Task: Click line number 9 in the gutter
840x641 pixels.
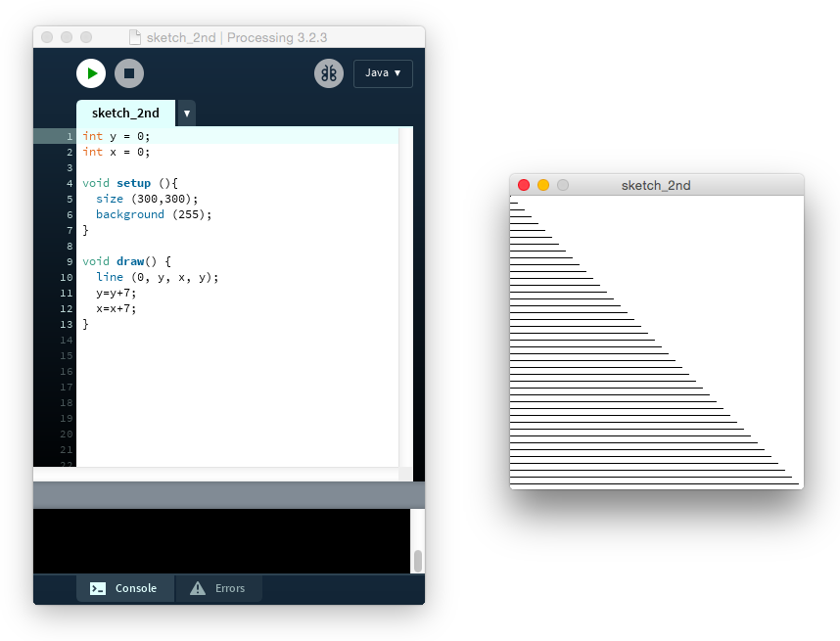Action: (69, 261)
